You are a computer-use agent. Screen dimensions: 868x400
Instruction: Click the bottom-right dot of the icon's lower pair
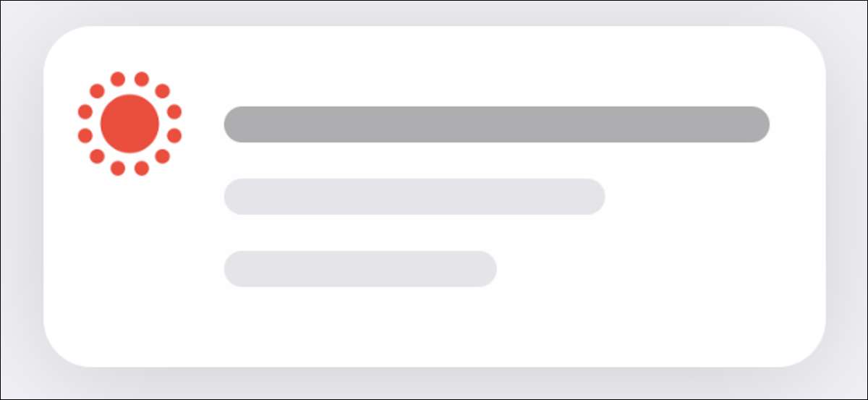point(142,168)
